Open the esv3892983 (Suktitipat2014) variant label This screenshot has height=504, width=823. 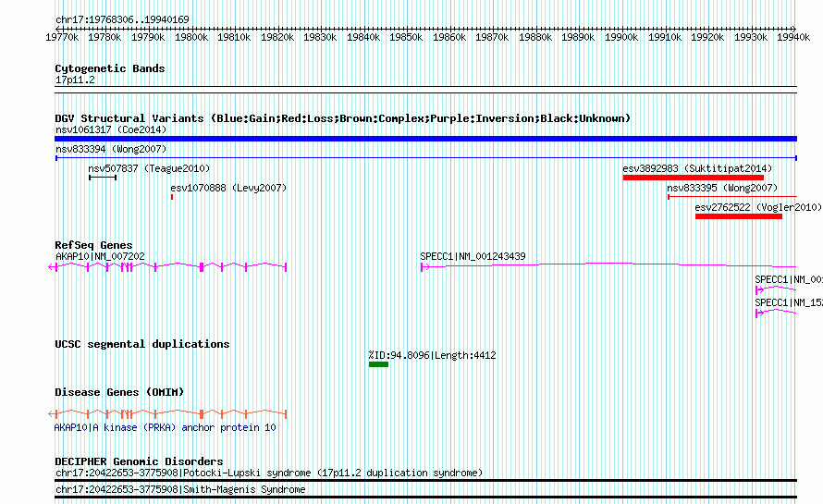tap(697, 168)
